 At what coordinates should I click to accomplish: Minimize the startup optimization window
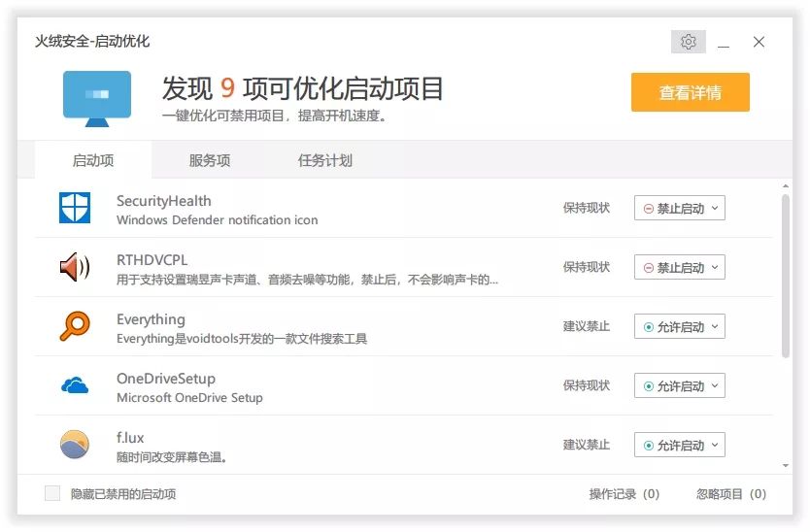724,42
